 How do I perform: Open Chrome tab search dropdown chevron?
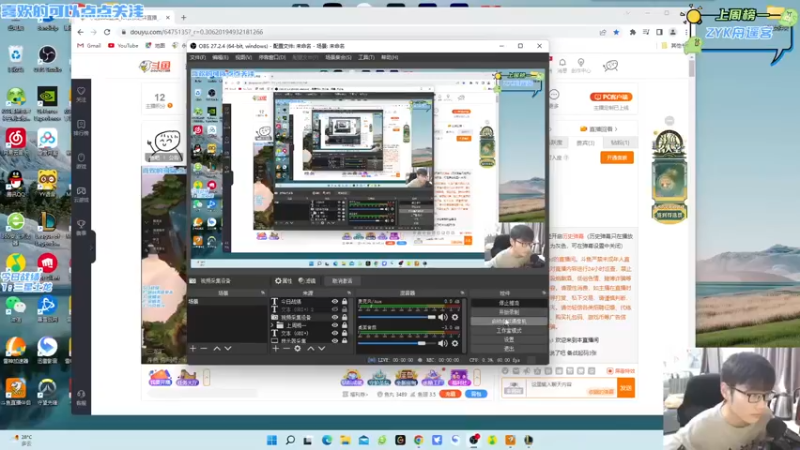(x=628, y=14)
